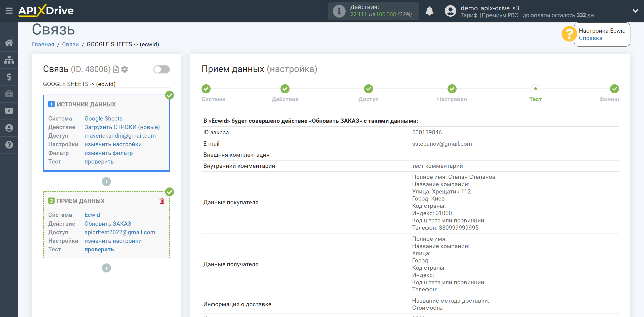Click receiver изменить настройки link
Viewport: 644px width, 317px height.
(113, 241)
